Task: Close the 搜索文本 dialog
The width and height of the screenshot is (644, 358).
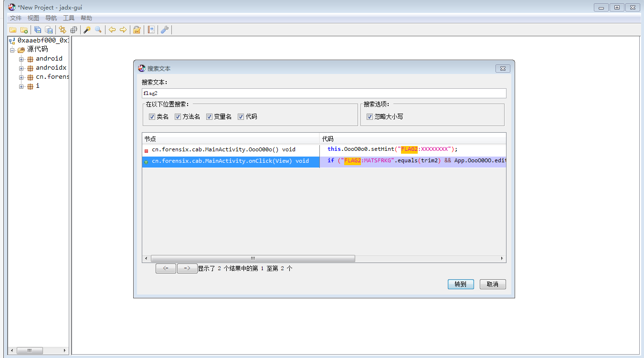Action: [503, 68]
